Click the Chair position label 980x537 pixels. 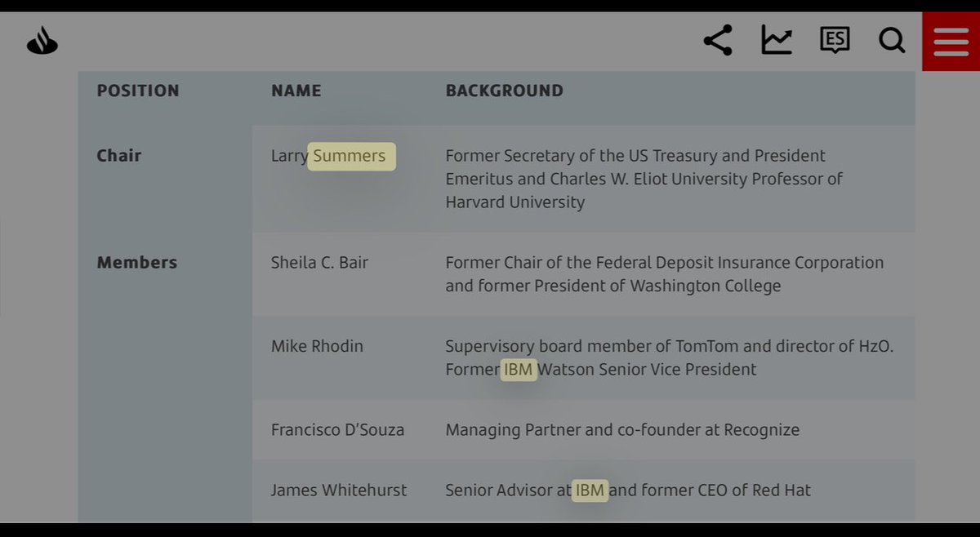click(119, 156)
